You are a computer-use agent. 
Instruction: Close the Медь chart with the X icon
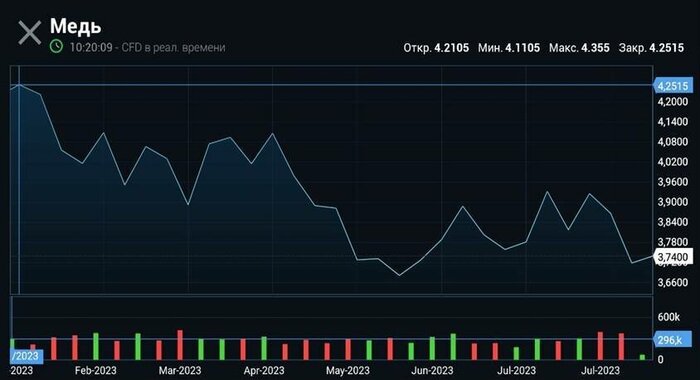pos(29,33)
